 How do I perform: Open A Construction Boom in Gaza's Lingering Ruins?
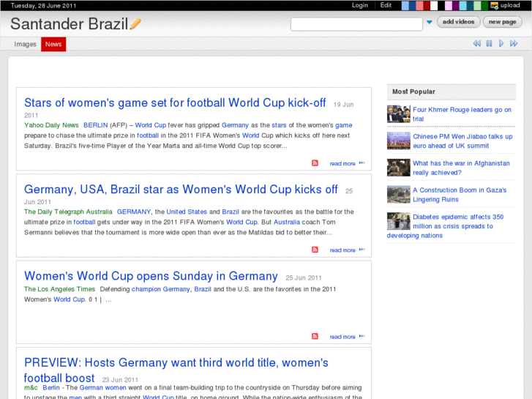coord(460,195)
